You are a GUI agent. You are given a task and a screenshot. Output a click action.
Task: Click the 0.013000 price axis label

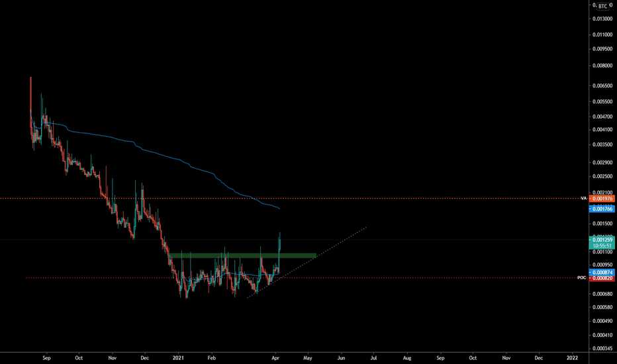[602, 19]
